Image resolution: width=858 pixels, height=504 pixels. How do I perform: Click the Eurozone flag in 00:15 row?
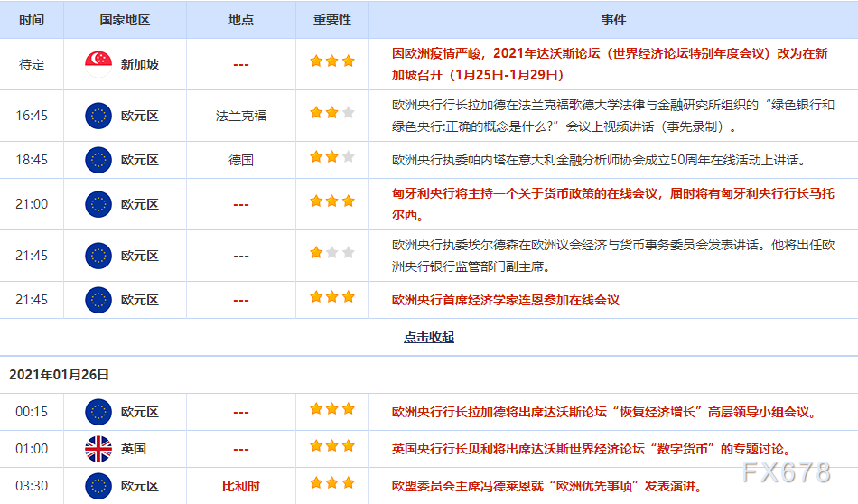[x=98, y=412]
